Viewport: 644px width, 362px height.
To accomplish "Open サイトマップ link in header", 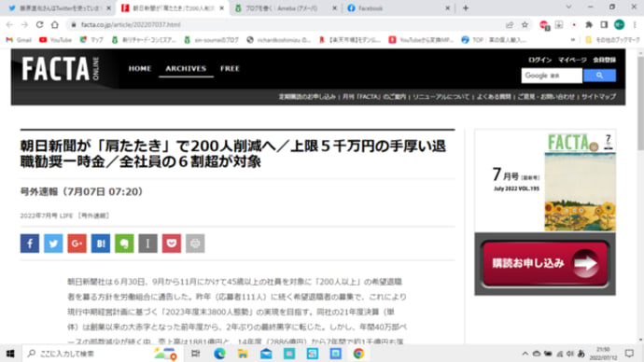I will [598, 97].
